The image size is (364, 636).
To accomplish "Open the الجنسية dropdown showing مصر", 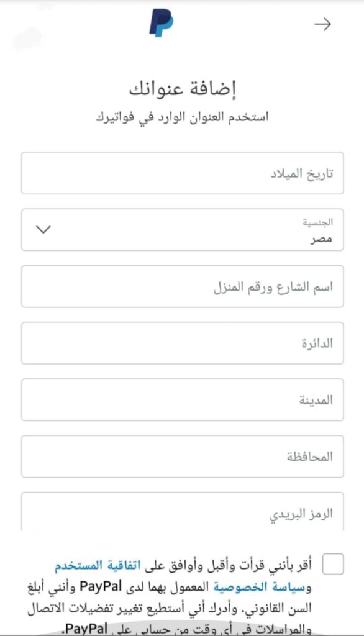I will click(182, 230).
